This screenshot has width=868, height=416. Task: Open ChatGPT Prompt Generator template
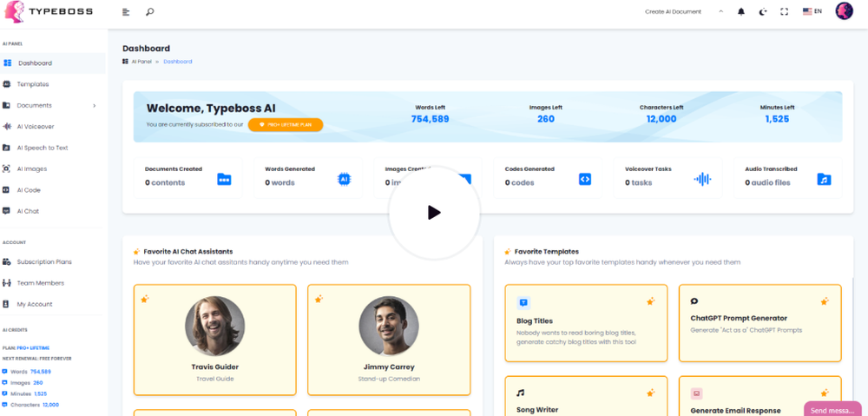760,323
